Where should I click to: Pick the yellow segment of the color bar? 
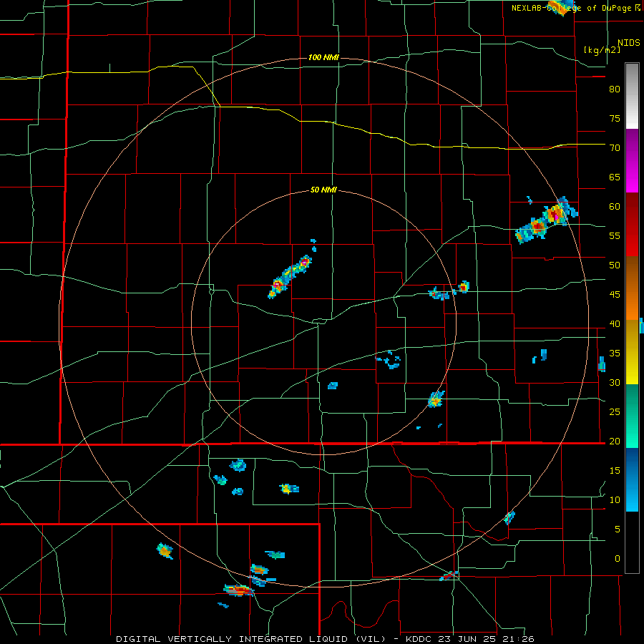point(632,352)
